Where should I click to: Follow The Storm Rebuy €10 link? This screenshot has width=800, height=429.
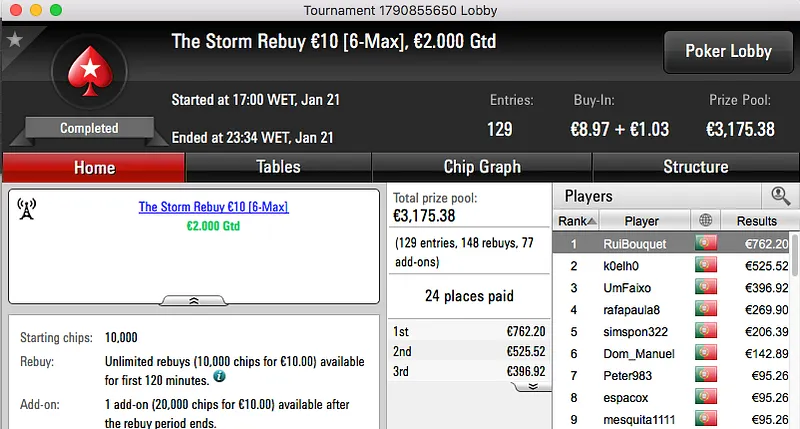(x=213, y=207)
